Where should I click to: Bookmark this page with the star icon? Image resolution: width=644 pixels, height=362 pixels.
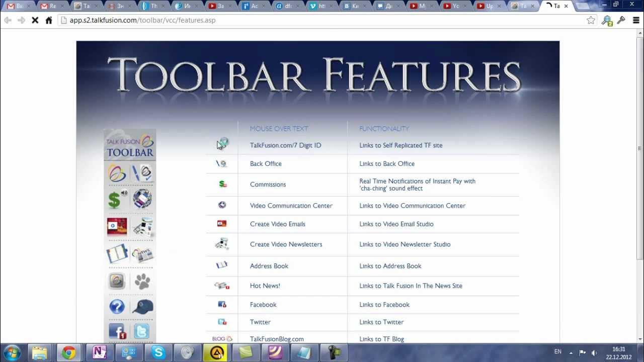click(591, 20)
